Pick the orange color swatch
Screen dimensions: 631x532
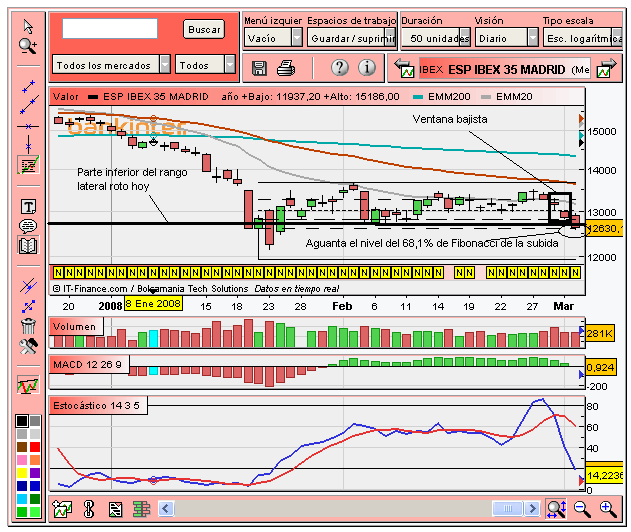[x=35, y=460]
